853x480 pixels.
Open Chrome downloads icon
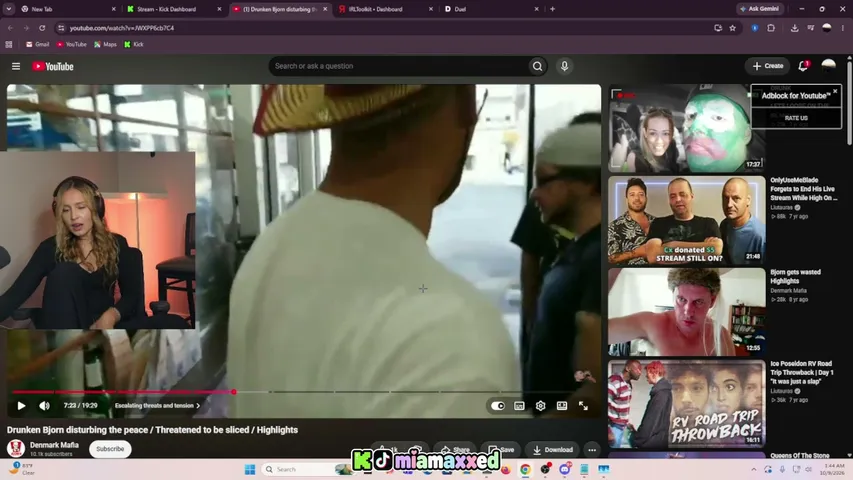(x=794, y=28)
